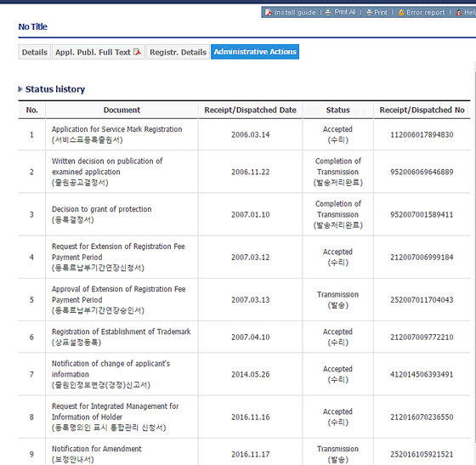This screenshot has width=476, height=465.
Task: Click Request for Integrated Management document
Action: pos(115,417)
